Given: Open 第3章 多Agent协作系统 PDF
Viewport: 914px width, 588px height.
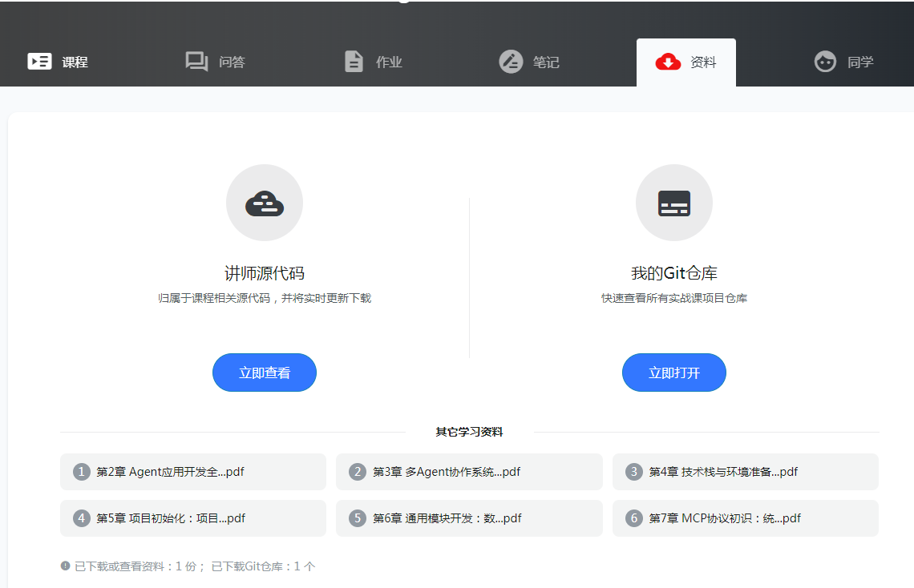Looking at the screenshot, I should point(469,472).
